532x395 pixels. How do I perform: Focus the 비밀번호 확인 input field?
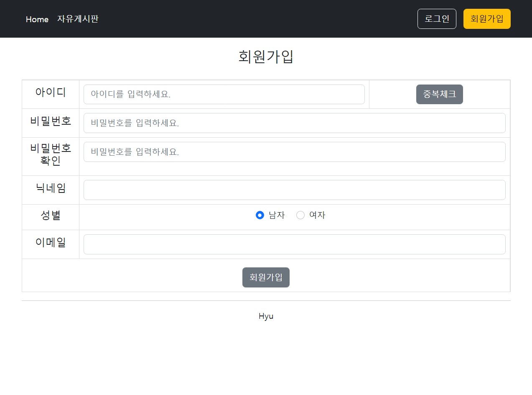[x=295, y=152]
